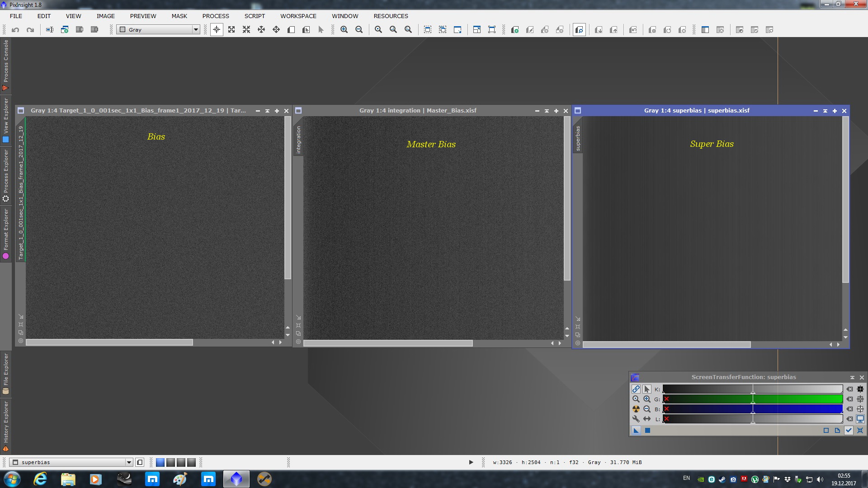
Task: Click the STF Apply square button
Action: pos(647,431)
